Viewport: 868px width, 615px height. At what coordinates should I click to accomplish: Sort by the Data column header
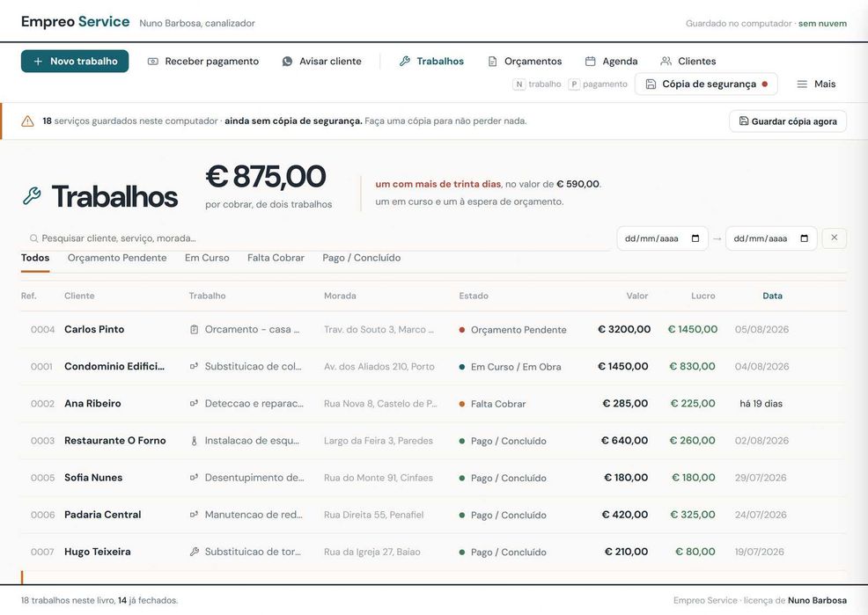coord(772,296)
